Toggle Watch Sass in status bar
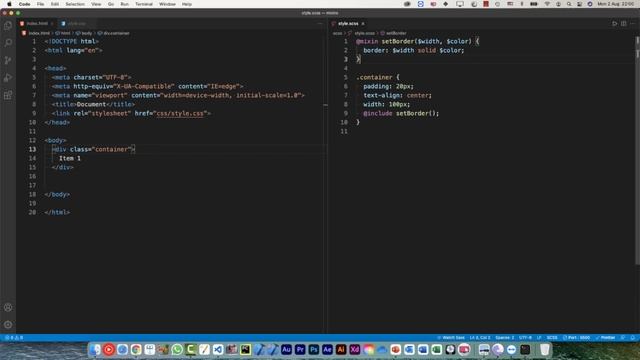This screenshot has height=360, width=640. pyautogui.click(x=451, y=338)
